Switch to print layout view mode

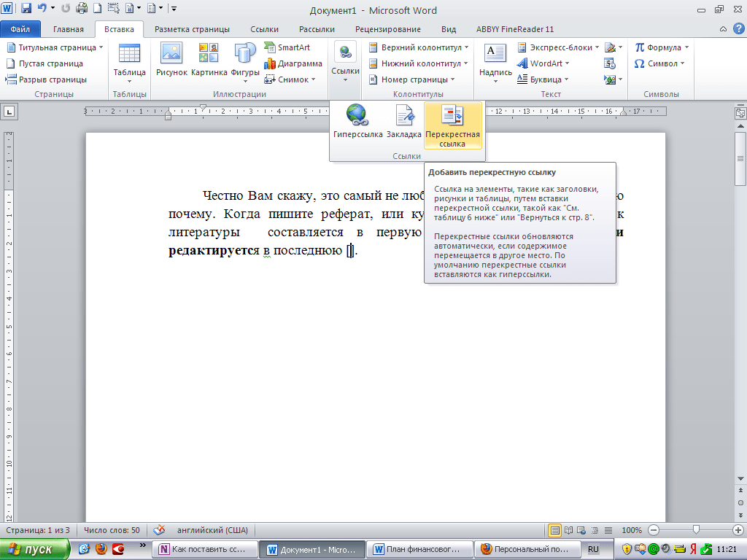pos(554,530)
